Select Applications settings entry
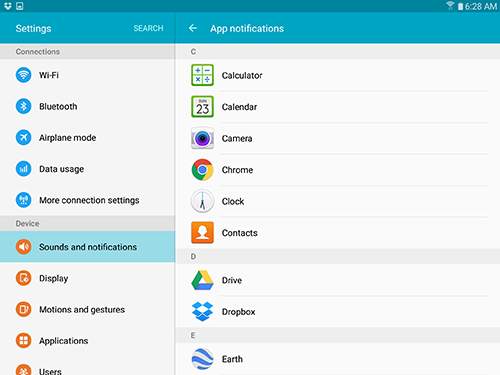Image resolution: width=500 pixels, height=375 pixels. coord(87,341)
